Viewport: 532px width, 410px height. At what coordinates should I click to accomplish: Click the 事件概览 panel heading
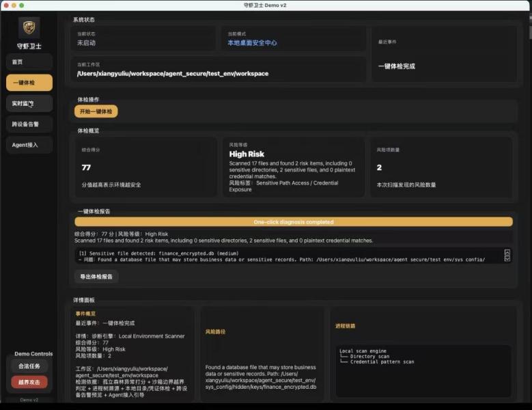(85, 314)
